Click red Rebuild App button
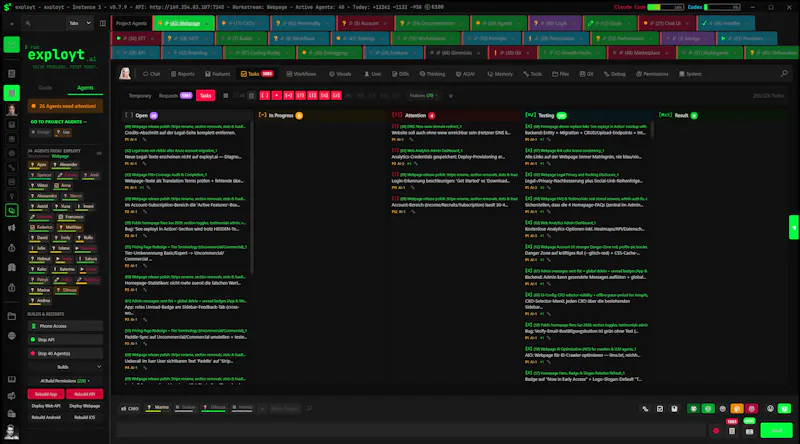 [46, 394]
